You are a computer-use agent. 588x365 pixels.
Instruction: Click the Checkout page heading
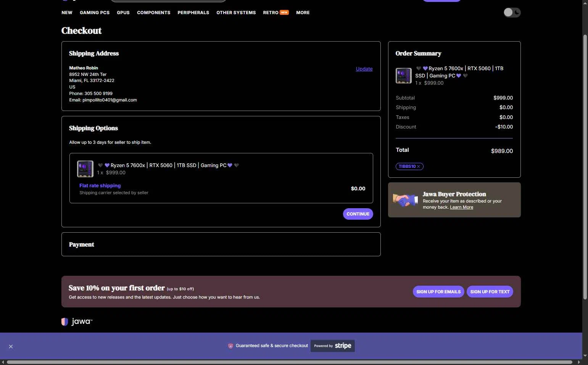coord(82,31)
